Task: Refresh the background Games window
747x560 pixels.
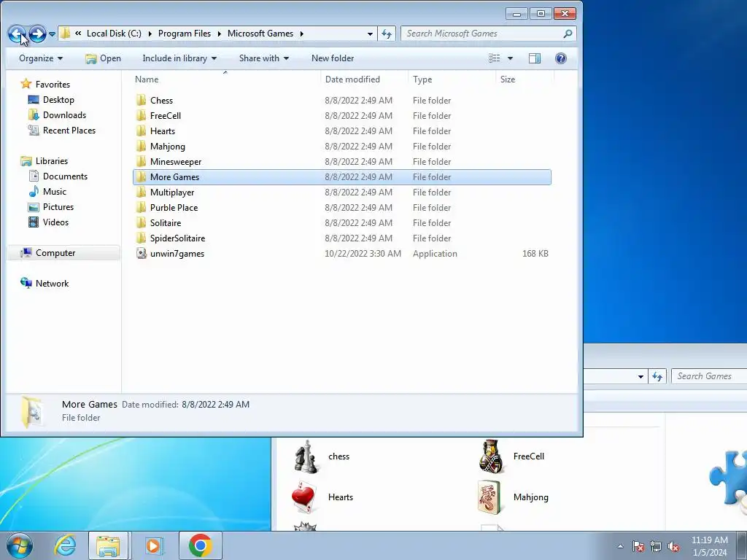Action: [x=657, y=377]
